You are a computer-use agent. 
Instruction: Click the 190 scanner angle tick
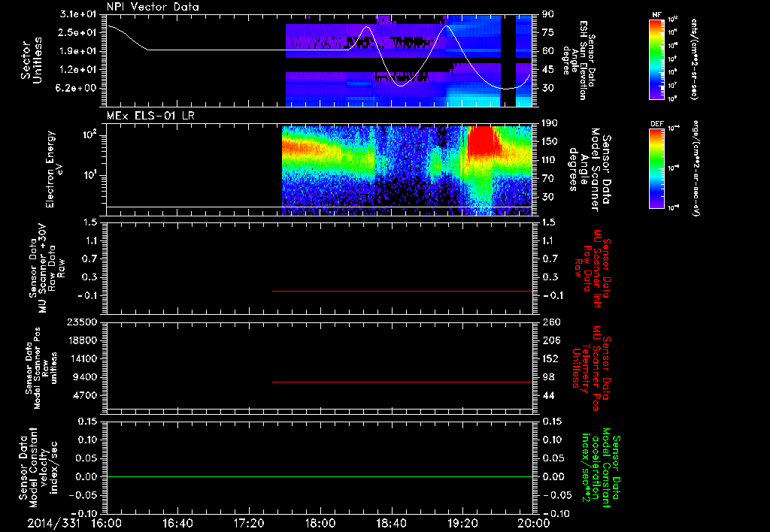tap(550, 123)
